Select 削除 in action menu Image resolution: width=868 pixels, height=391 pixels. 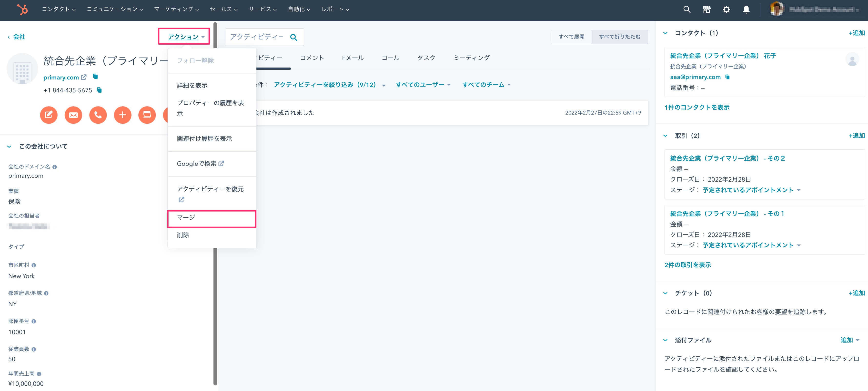(212, 235)
